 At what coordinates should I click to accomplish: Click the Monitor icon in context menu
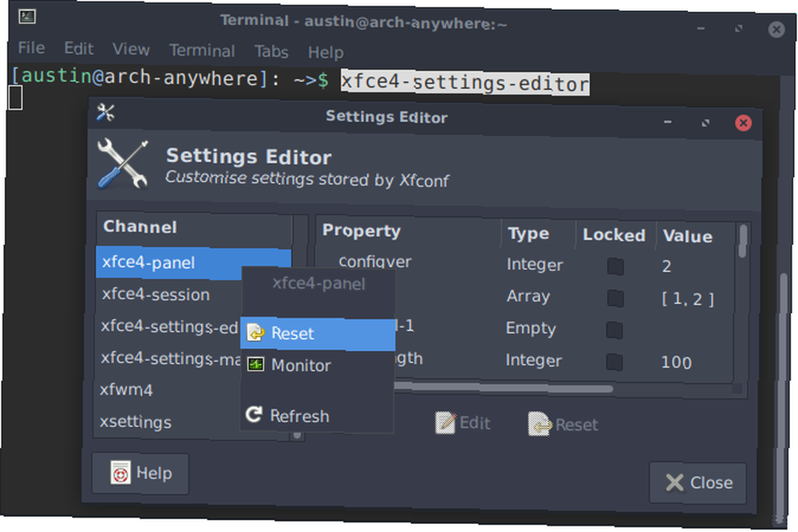pyautogui.click(x=255, y=365)
